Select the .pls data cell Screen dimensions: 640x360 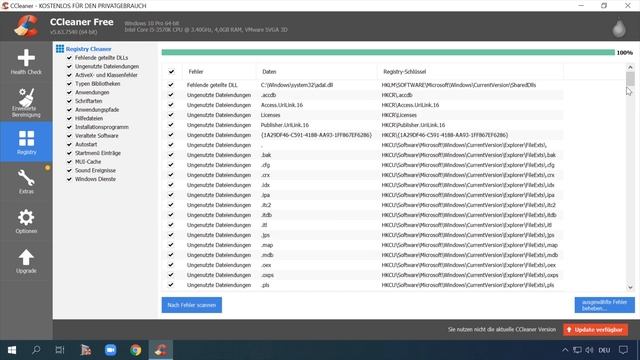pyautogui.click(x=265, y=285)
